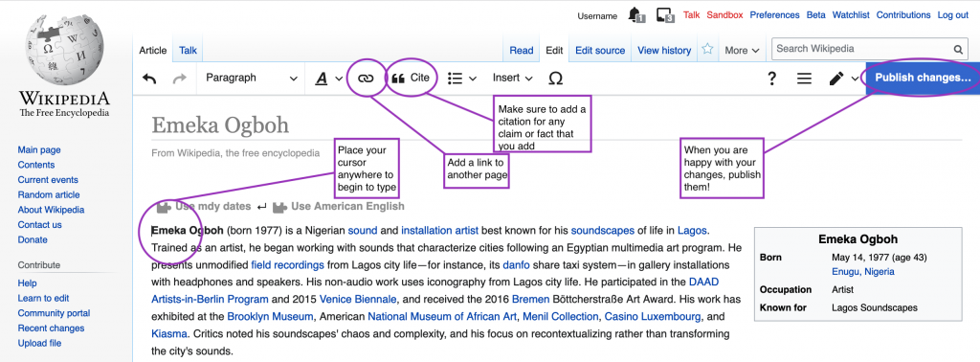Open the Cite citation tool
980x362 pixels.
411,78
